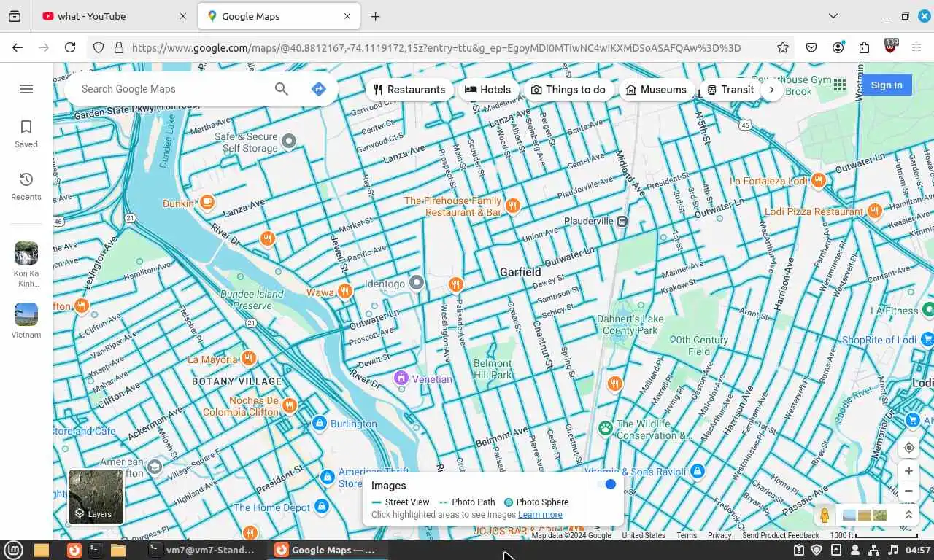Reload the page in Firefox
The image size is (934, 560).
click(70, 47)
